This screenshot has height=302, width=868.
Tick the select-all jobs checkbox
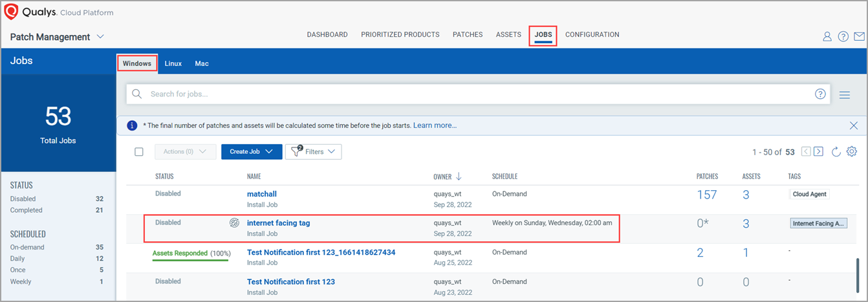point(139,152)
